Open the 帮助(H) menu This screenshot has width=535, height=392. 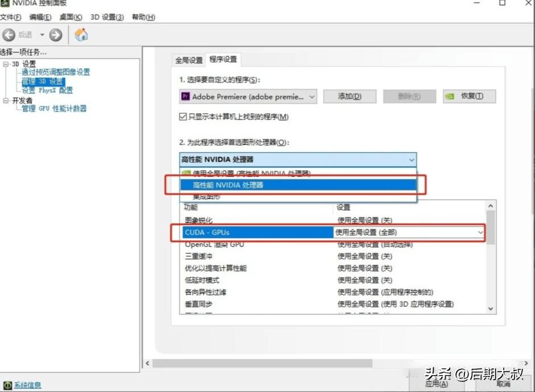point(143,17)
